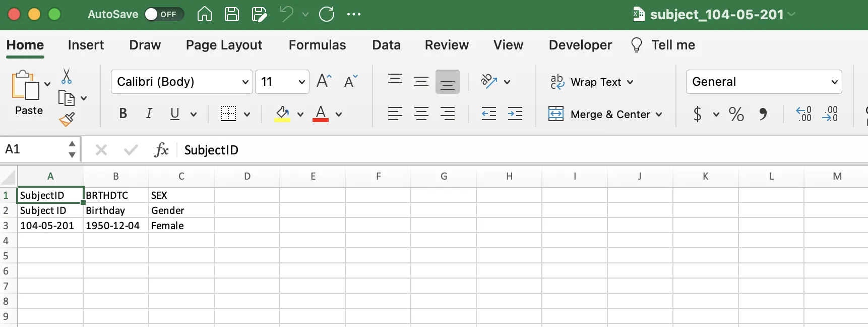Screen dimensions: 868x327
Task: Expand the Paste options arrow
Action: click(47, 84)
